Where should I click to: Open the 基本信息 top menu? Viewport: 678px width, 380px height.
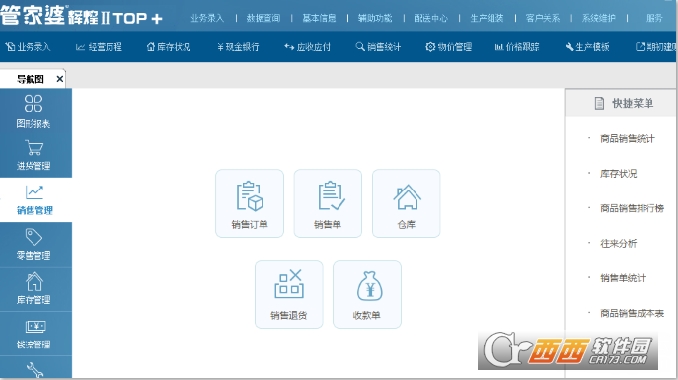tap(319, 18)
